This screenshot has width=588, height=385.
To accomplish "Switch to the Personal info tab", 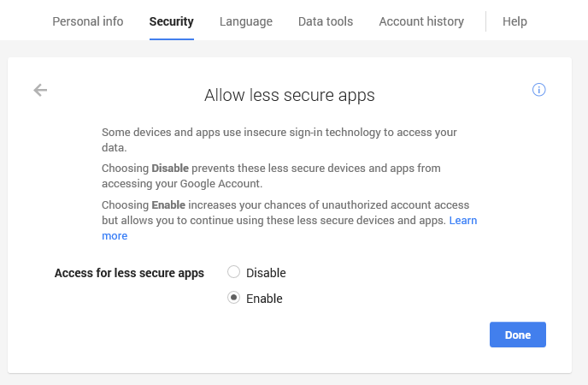I will pyautogui.click(x=88, y=21).
